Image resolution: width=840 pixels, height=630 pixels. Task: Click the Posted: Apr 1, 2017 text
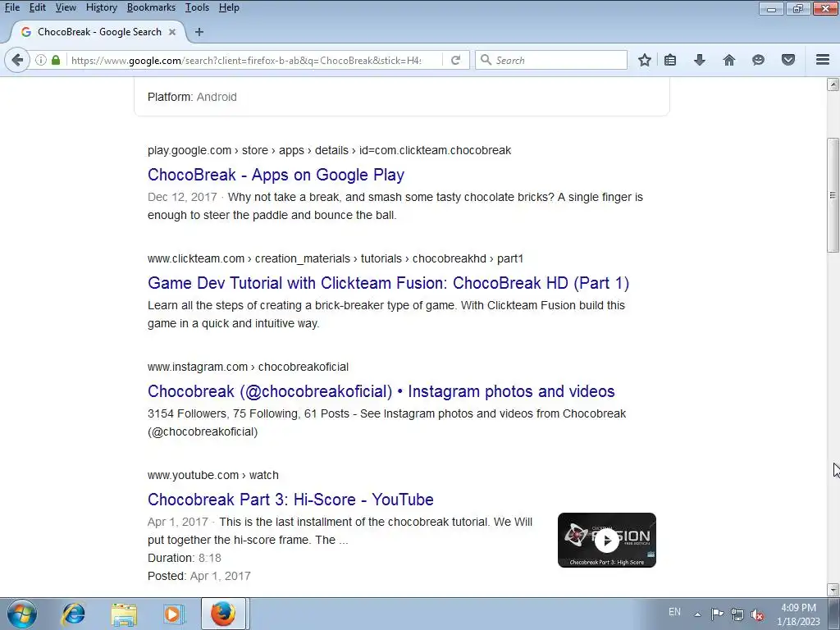tap(199, 576)
